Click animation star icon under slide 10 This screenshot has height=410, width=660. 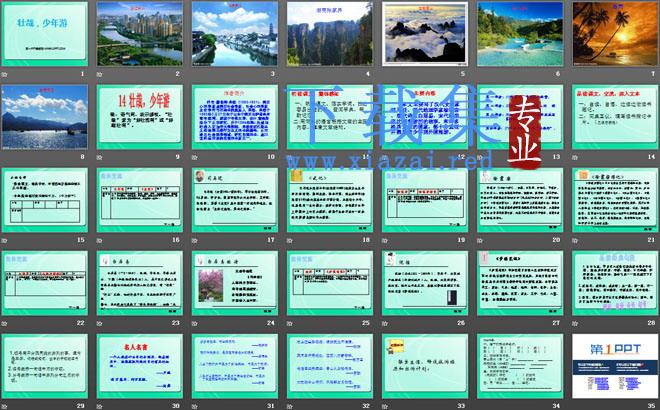point(195,157)
